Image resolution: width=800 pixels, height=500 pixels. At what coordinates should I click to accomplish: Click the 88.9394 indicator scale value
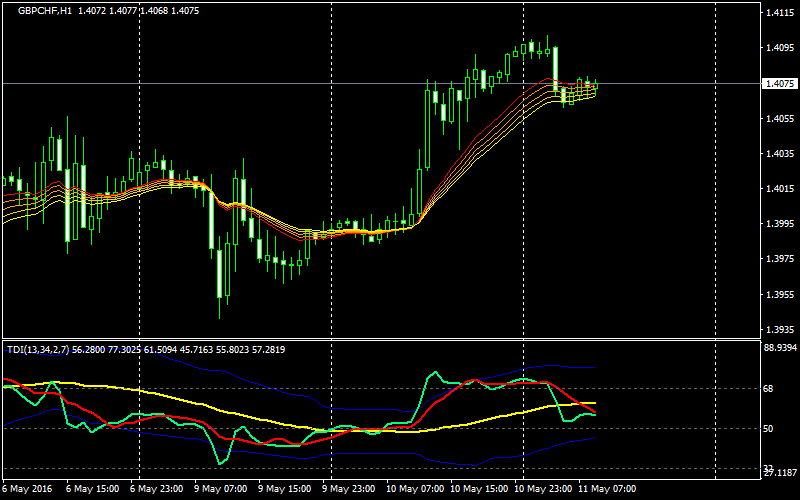[x=780, y=347]
